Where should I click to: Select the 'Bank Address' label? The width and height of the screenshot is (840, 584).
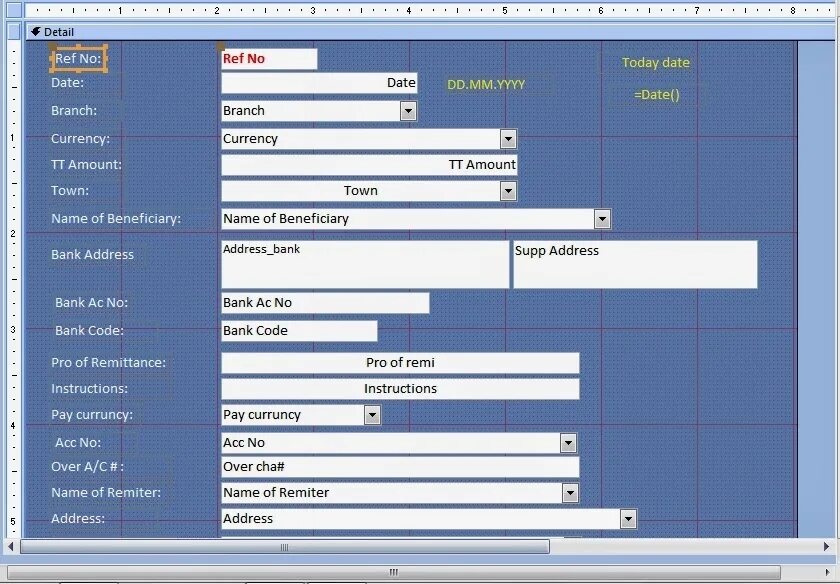[93, 254]
